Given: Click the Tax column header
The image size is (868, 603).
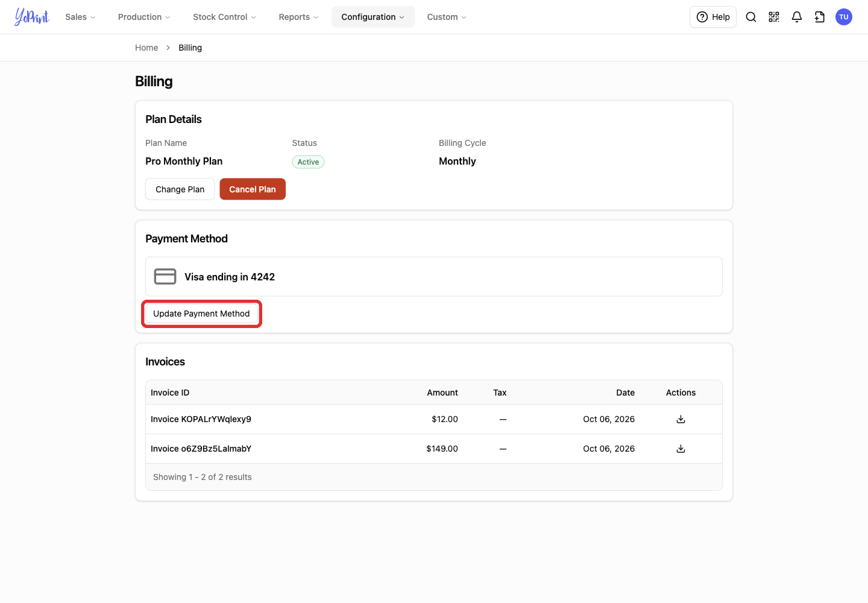Looking at the screenshot, I should (x=500, y=393).
